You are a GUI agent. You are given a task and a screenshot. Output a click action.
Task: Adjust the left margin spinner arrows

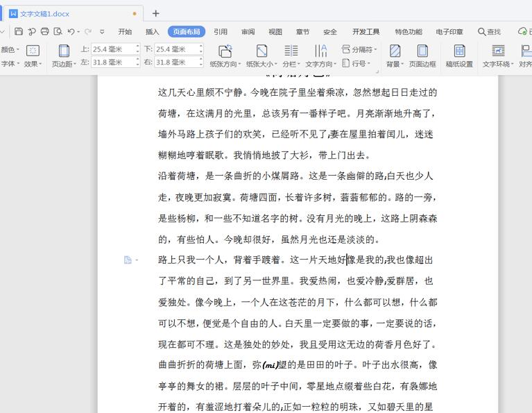click(x=137, y=62)
